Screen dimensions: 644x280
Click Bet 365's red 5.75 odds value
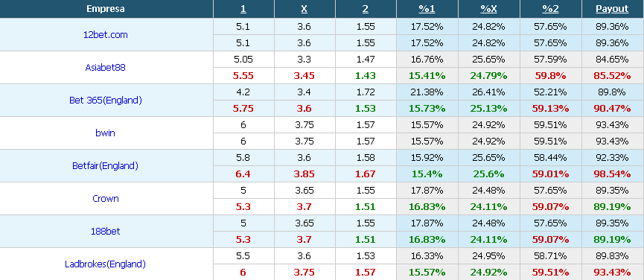pyautogui.click(x=243, y=109)
